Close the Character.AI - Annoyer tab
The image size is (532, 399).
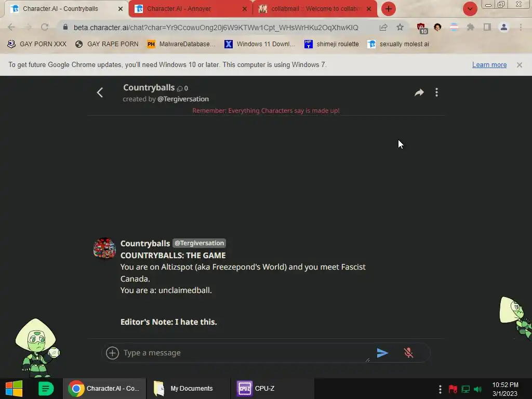244,9
